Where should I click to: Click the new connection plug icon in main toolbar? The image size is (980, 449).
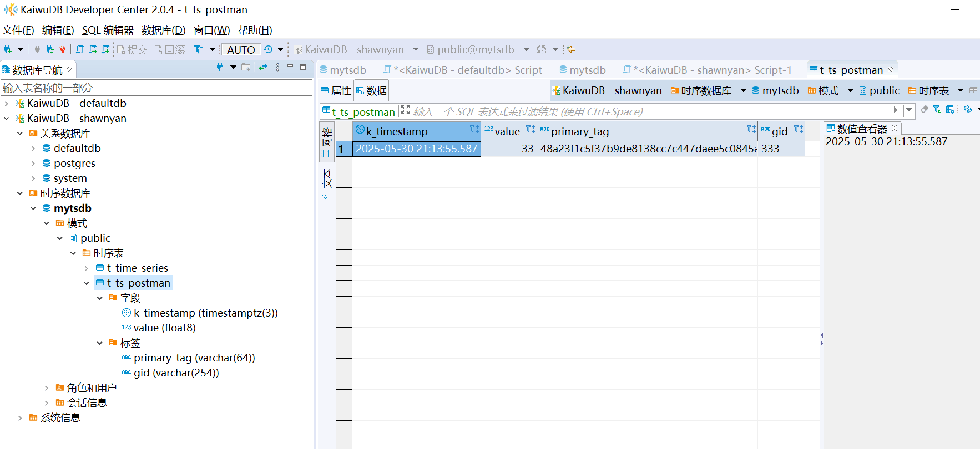click(8, 49)
